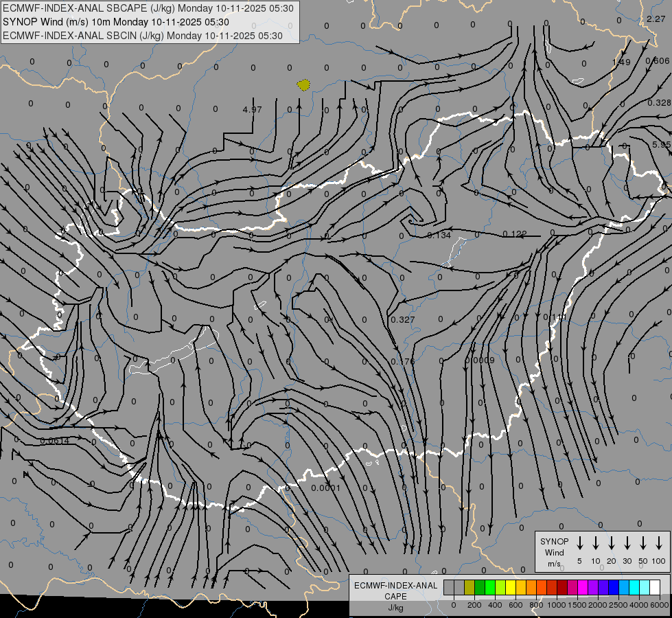Click the 0.606 value on the map

click(x=658, y=61)
